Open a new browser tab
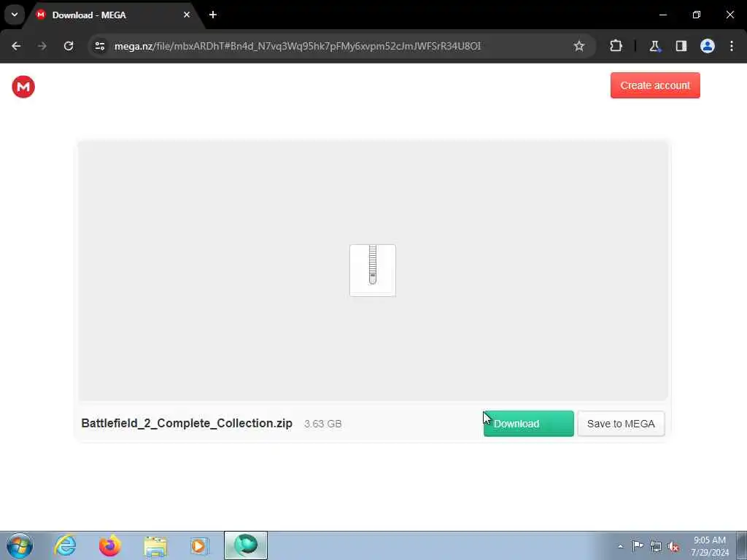This screenshot has width=747, height=560. (x=213, y=15)
